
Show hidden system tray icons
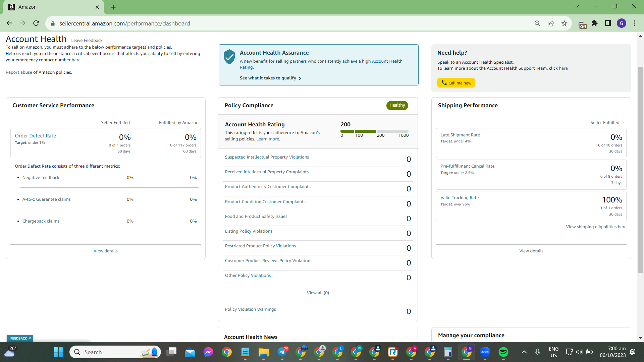(524, 352)
